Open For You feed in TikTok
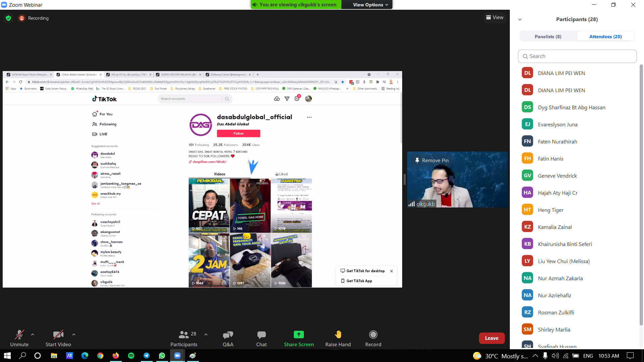This screenshot has height=362, width=644. tap(103, 114)
